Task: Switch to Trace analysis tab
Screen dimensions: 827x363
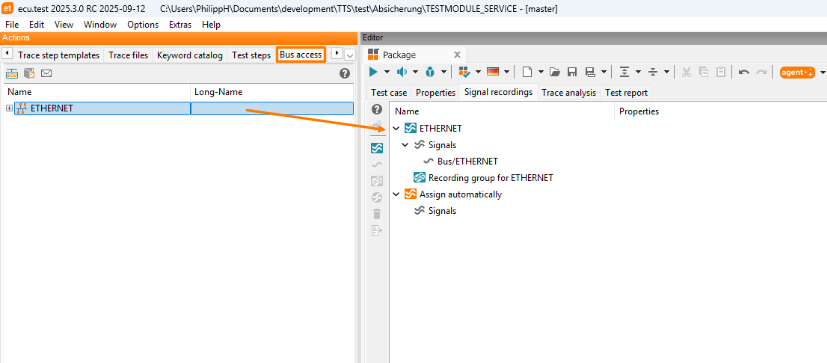Action: [x=569, y=92]
